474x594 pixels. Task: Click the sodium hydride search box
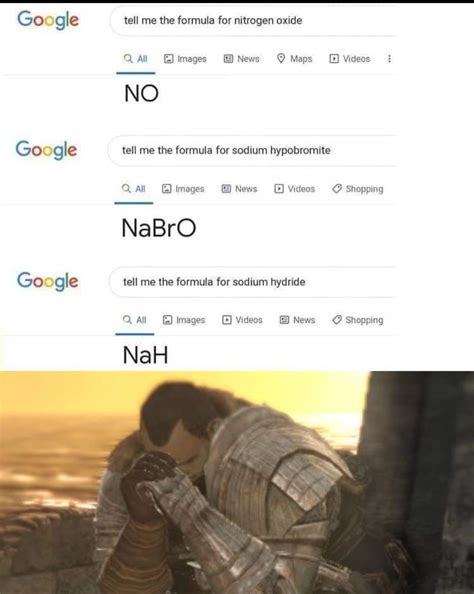pos(252,282)
